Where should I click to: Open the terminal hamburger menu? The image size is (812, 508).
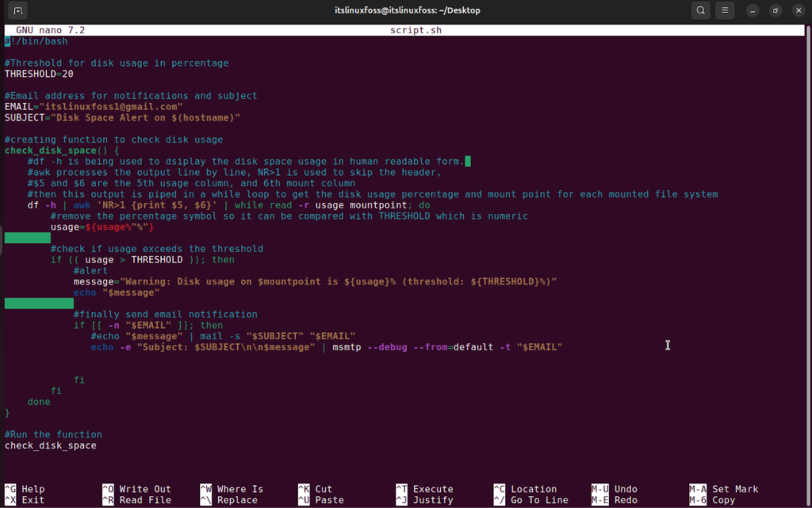click(x=725, y=10)
